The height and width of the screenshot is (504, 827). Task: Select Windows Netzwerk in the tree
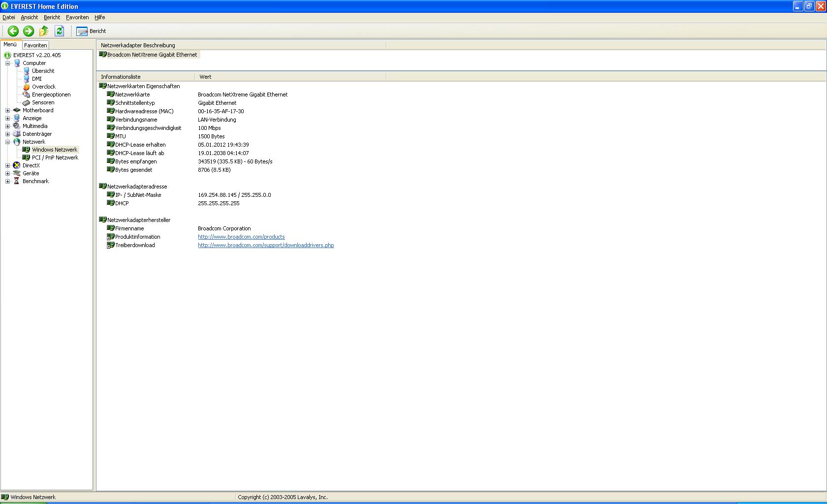point(55,150)
